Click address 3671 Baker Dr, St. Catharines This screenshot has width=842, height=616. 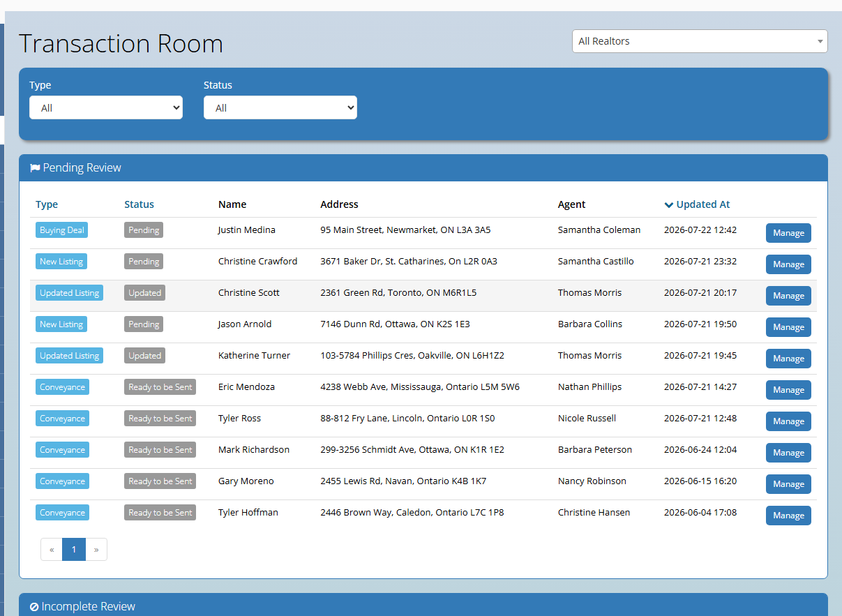(x=409, y=261)
